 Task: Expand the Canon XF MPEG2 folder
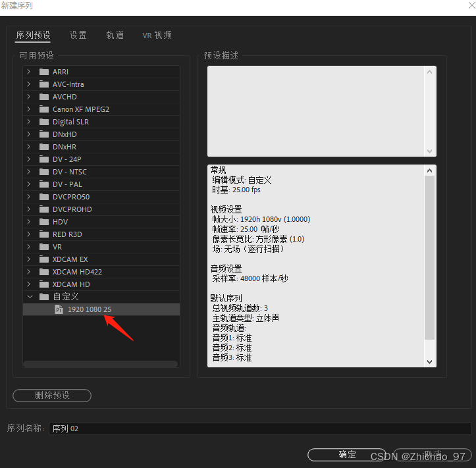point(28,109)
